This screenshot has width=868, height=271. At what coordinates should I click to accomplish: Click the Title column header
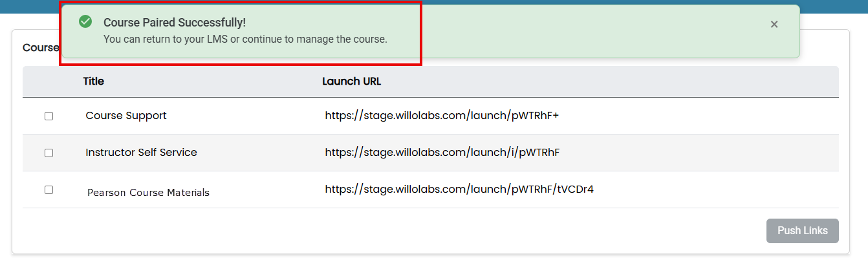[x=94, y=81]
